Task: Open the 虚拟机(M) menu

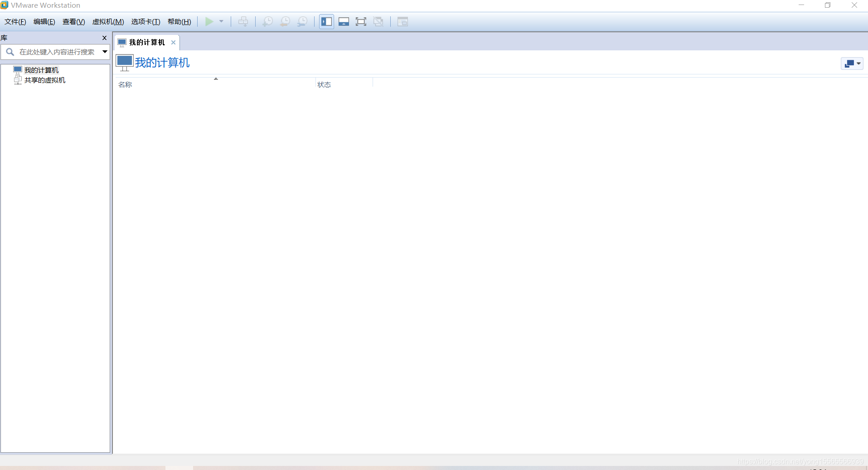Action: click(108, 22)
